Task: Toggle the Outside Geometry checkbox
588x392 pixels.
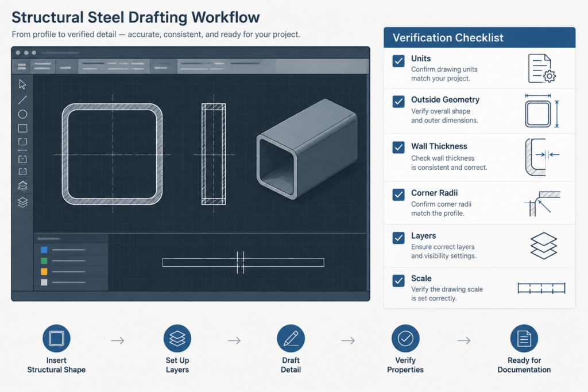Action: coord(399,102)
